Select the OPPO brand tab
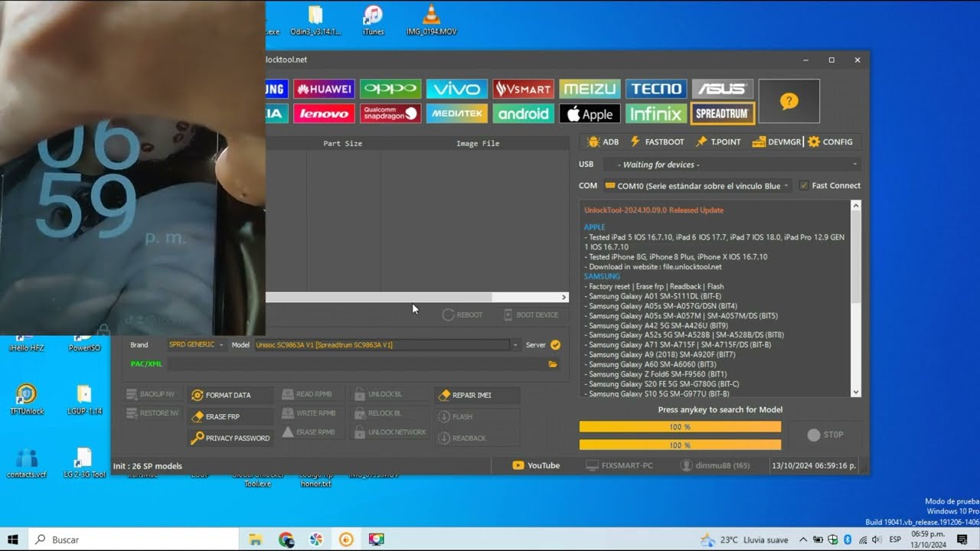This screenshot has width=980, height=551. click(x=390, y=89)
